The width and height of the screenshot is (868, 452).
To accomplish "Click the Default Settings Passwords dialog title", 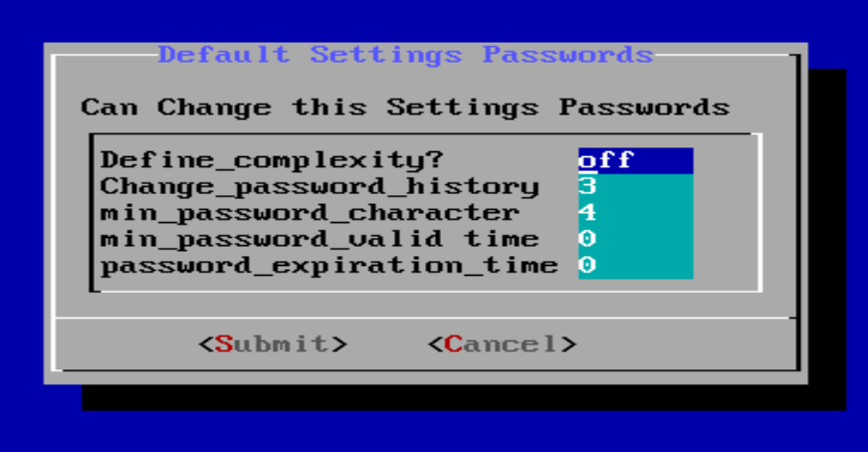I will point(406,55).
